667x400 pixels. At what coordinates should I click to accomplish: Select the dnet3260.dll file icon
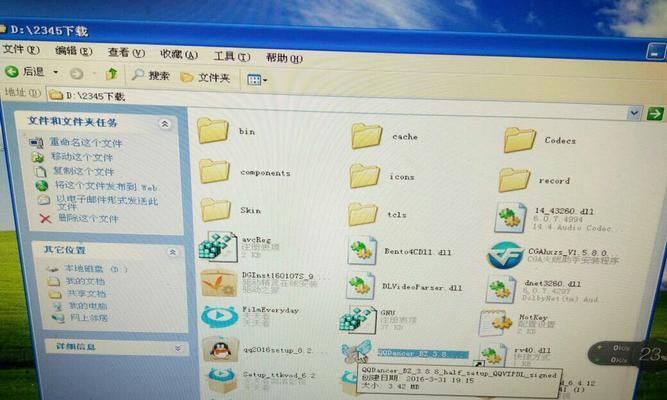501,289
